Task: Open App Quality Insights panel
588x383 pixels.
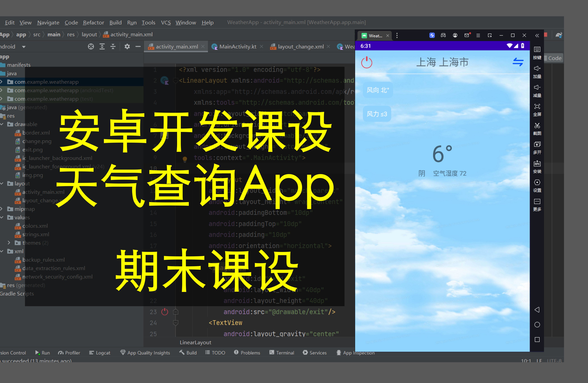Action: pos(145,353)
